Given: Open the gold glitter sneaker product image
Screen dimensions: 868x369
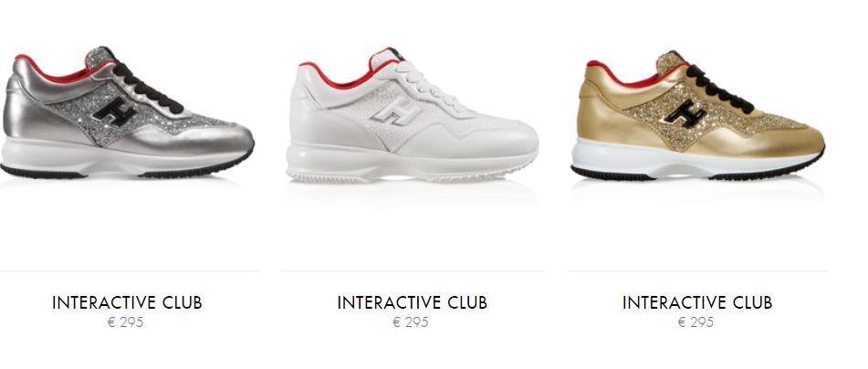Looking at the screenshot, I should (697, 115).
